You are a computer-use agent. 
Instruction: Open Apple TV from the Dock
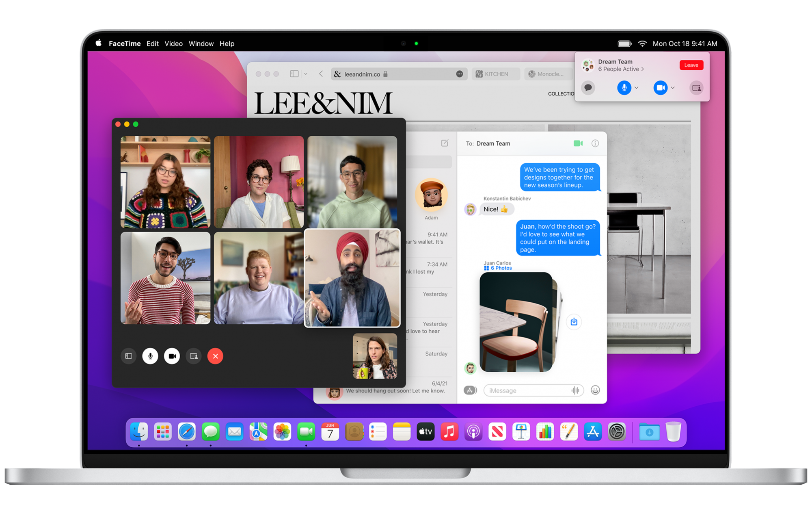425,431
